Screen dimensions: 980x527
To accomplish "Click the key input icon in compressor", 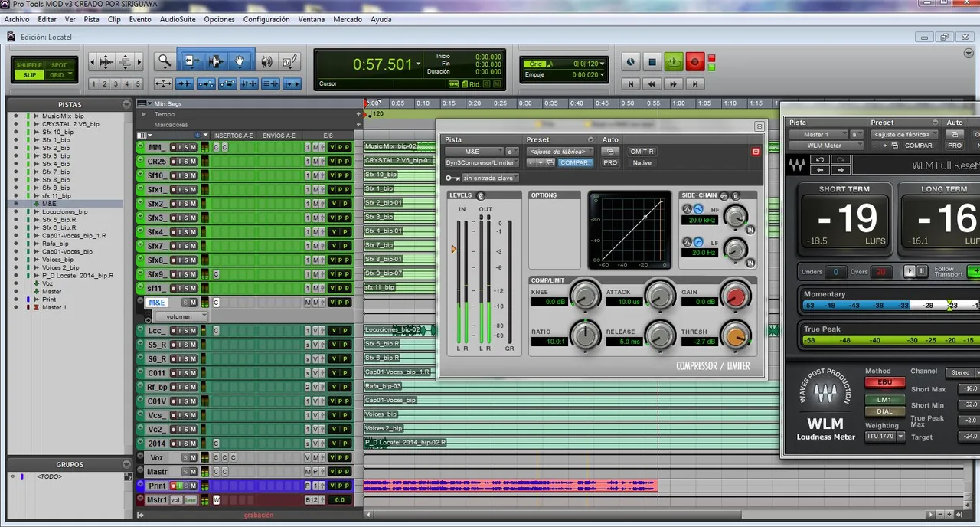I will [x=452, y=178].
